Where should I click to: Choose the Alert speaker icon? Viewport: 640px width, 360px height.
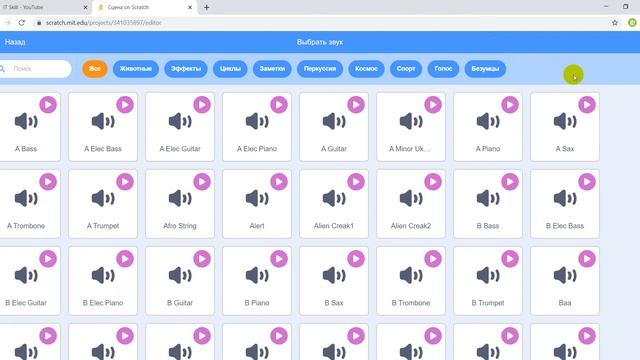point(257,199)
